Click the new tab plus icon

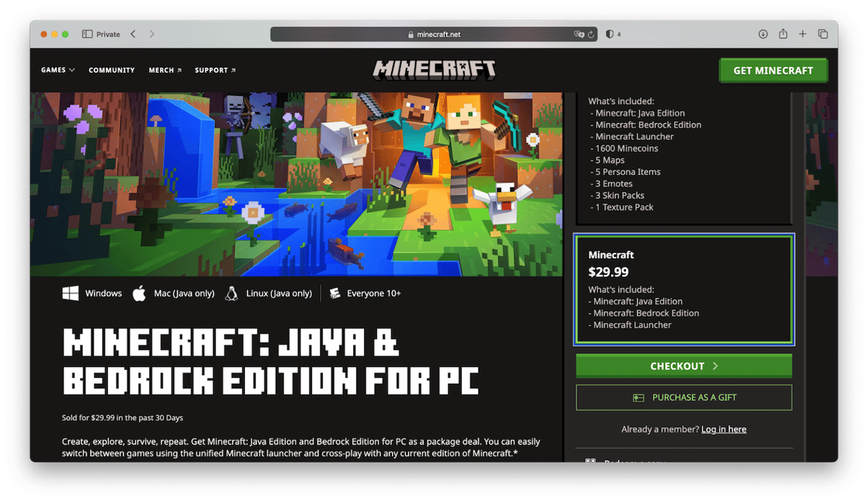click(803, 34)
